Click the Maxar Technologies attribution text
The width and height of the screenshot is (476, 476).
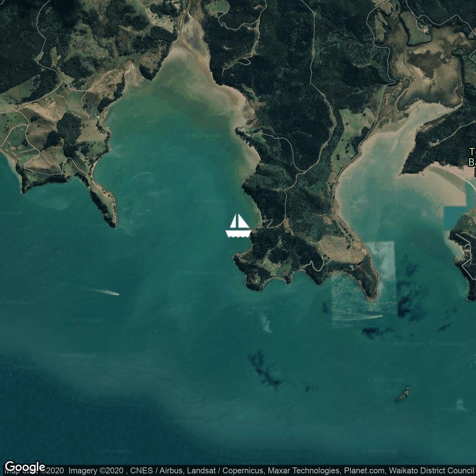pos(303,471)
